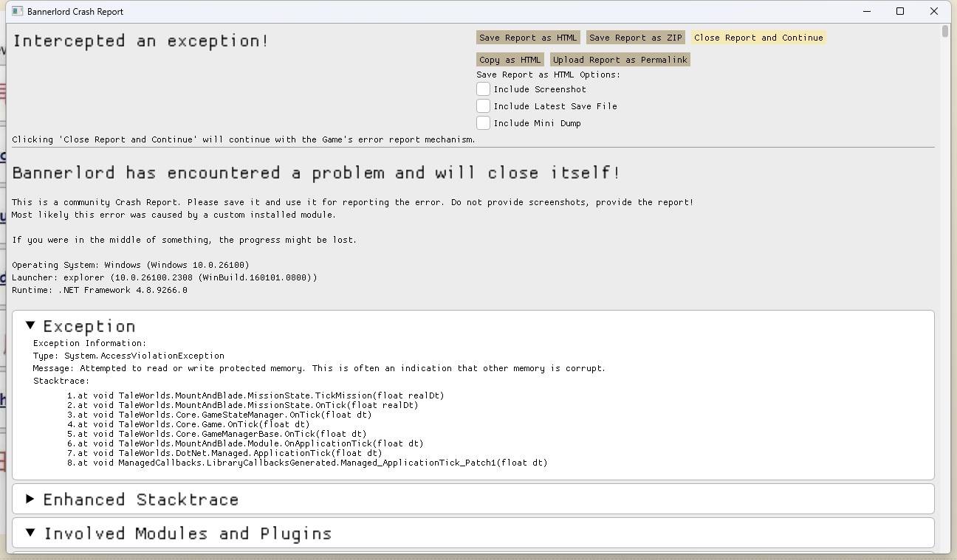Click Save Report as ZIP button
This screenshot has width=957, height=560.
pos(636,38)
